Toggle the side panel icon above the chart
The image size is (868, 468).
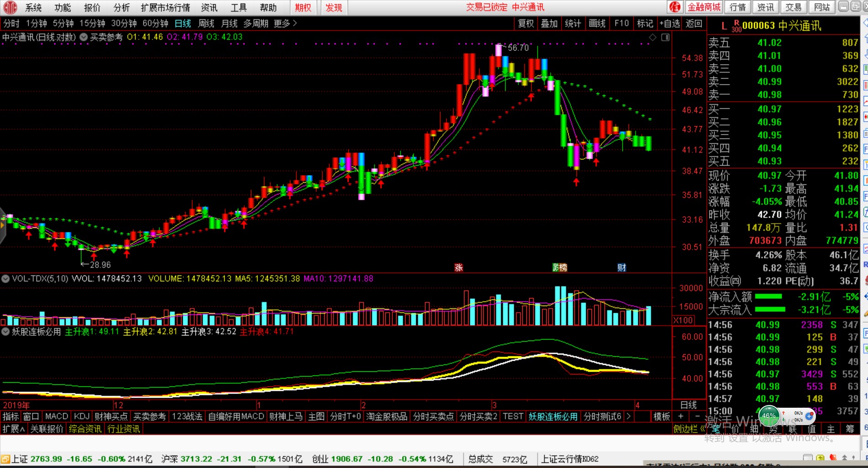click(666, 37)
